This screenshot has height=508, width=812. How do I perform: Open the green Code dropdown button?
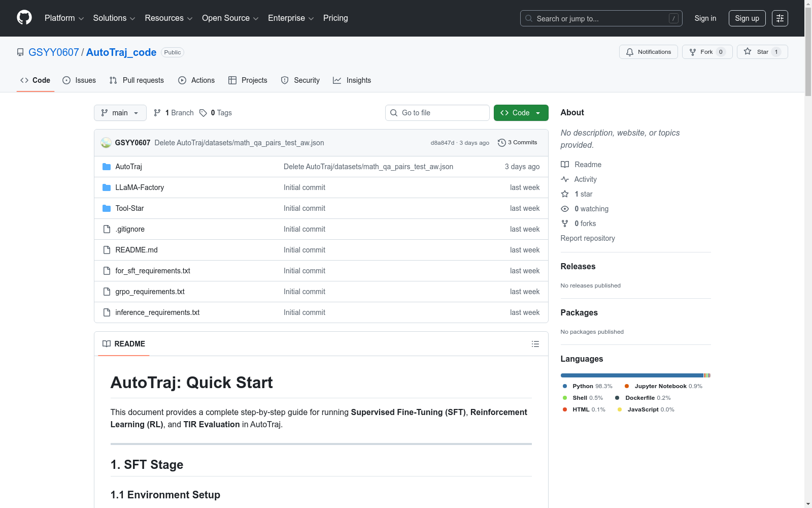(521, 113)
